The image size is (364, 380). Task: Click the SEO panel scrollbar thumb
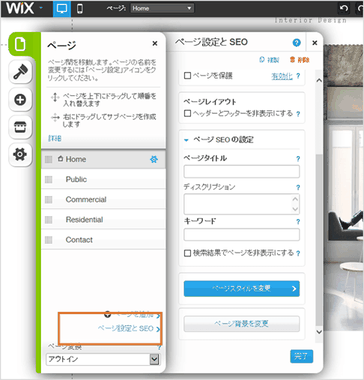coord(319,240)
